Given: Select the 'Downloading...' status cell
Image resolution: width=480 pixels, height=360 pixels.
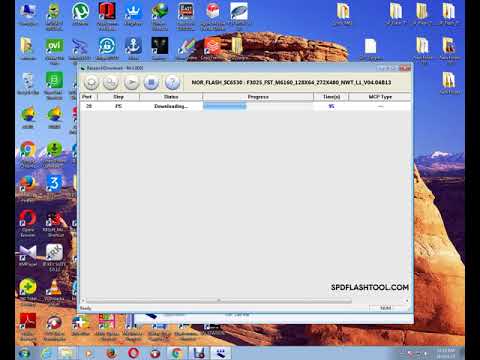Looking at the screenshot, I should click(x=171, y=106).
